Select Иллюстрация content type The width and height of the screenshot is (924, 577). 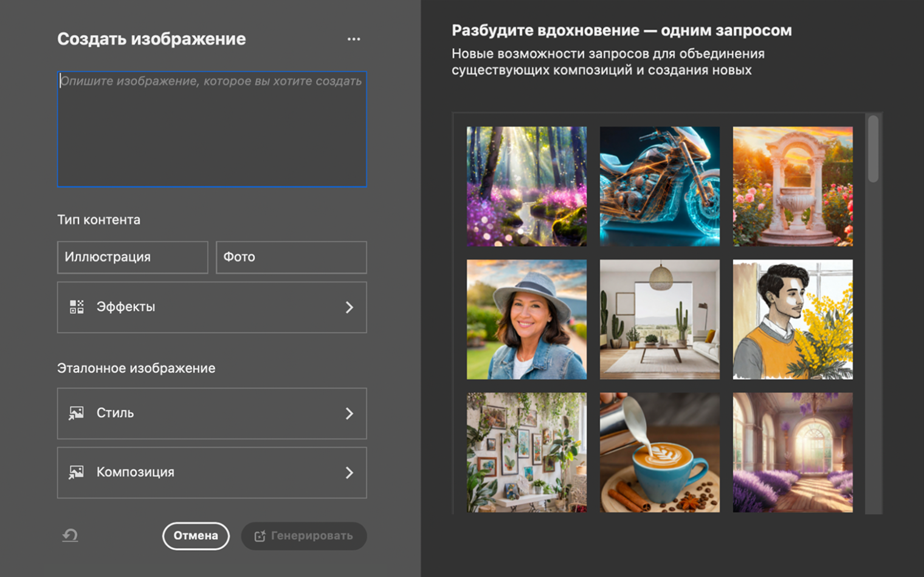pos(133,257)
